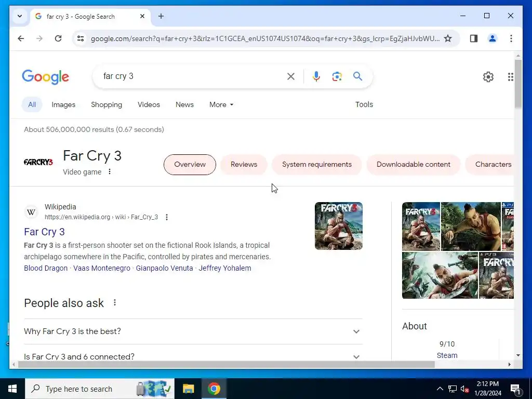Start voice search with microphone icon
This screenshot has height=399, width=532.
point(316,76)
